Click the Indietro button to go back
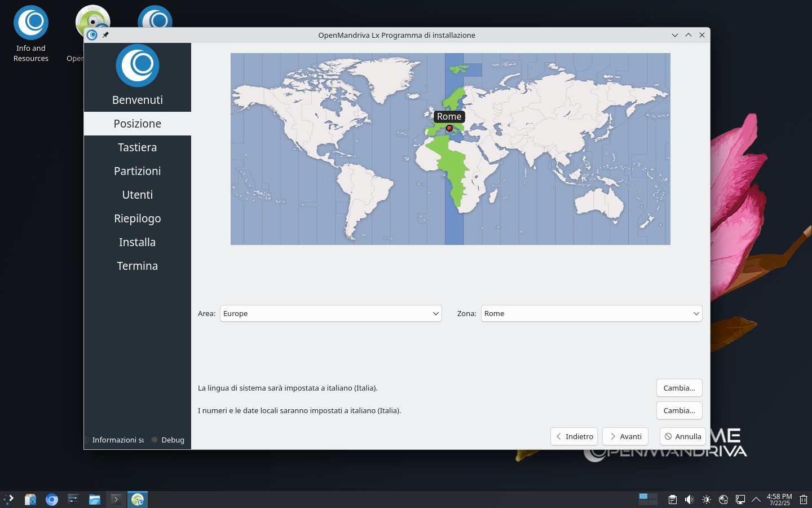812x508 pixels. (574, 436)
